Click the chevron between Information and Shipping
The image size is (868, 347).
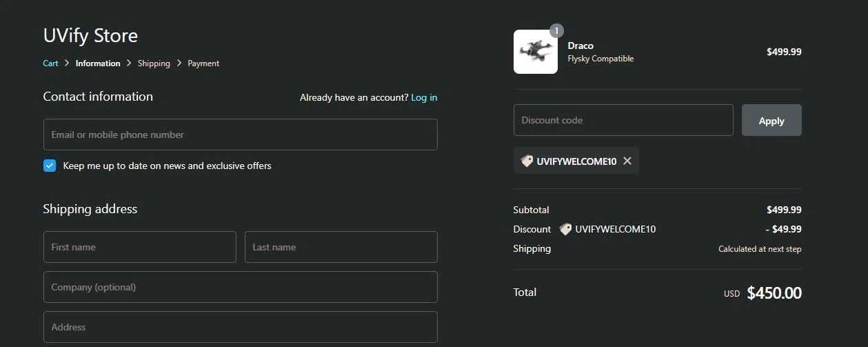click(129, 63)
